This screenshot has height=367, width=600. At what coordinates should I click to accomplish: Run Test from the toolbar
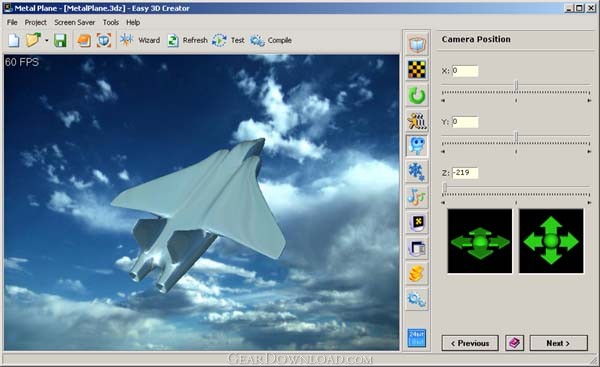[x=228, y=40]
